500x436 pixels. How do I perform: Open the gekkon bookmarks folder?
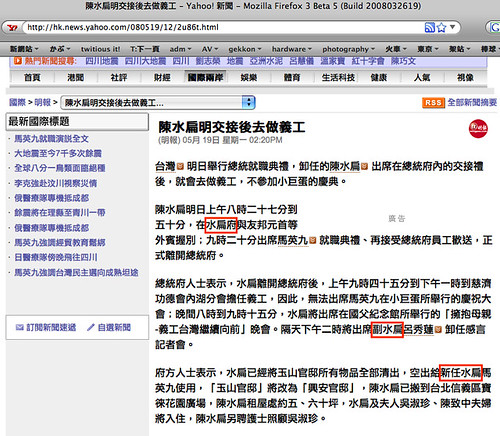tap(245, 49)
